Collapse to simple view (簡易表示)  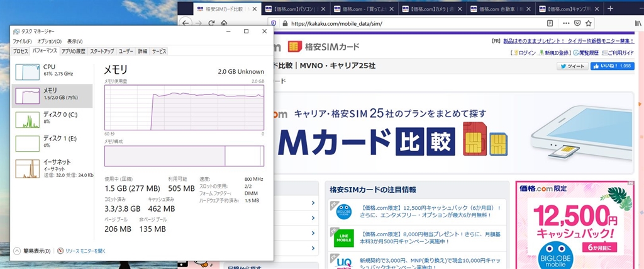coord(31,251)
